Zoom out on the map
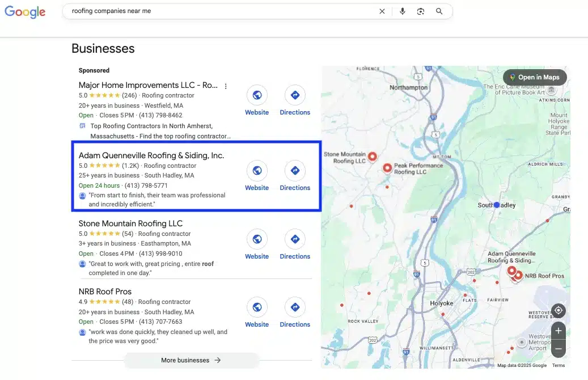588x380 pixels. [x=559, y=348]
